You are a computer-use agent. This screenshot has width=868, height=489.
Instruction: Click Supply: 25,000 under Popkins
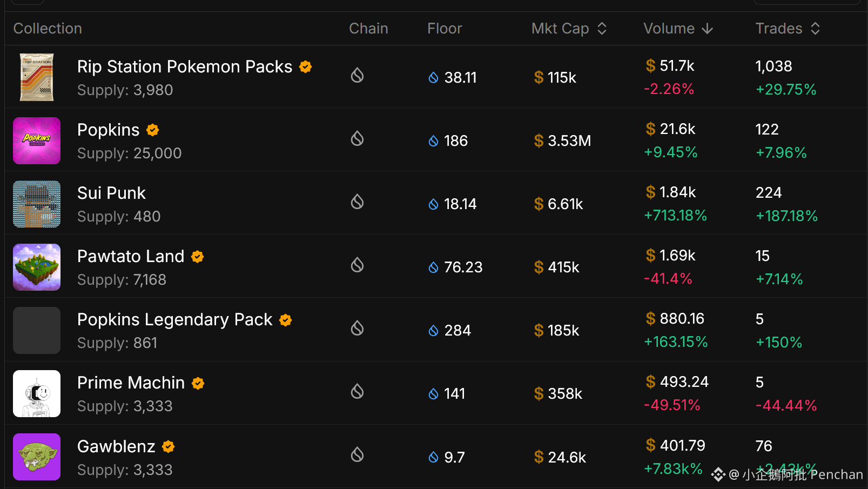(129, 153)
